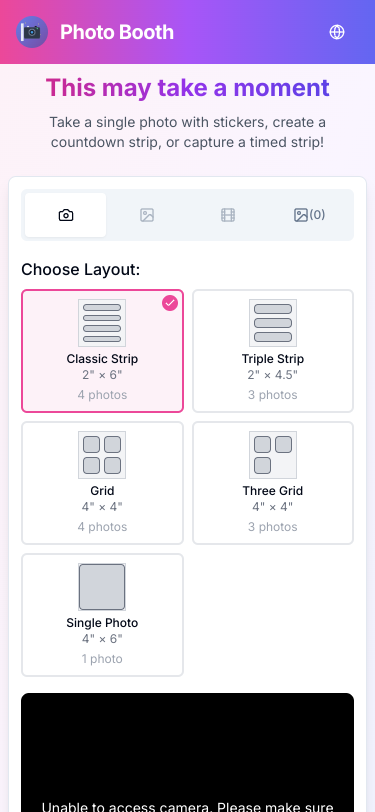Choose the Grid 4" × 4" layout
The height and width of the screenshot is (812, 375).
102,483
